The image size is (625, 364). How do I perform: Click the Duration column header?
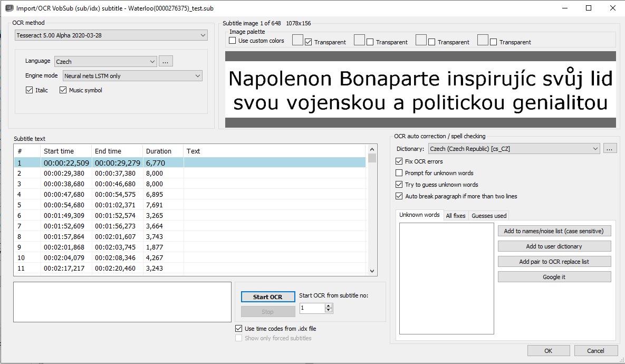162,151
